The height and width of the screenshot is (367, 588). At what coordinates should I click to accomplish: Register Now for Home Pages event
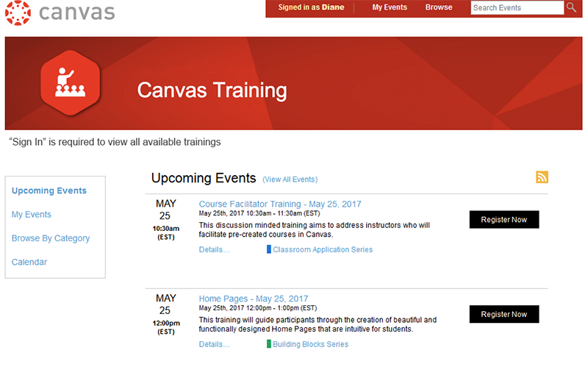(x=504, y=314)
